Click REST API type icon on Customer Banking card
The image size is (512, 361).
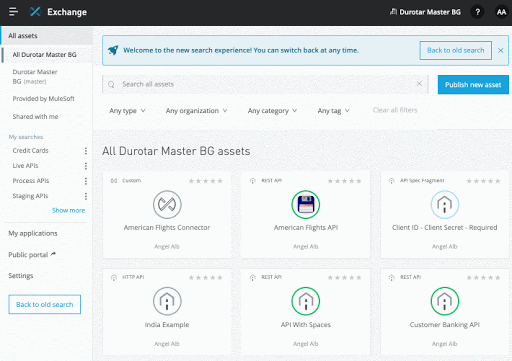(391, 277)
